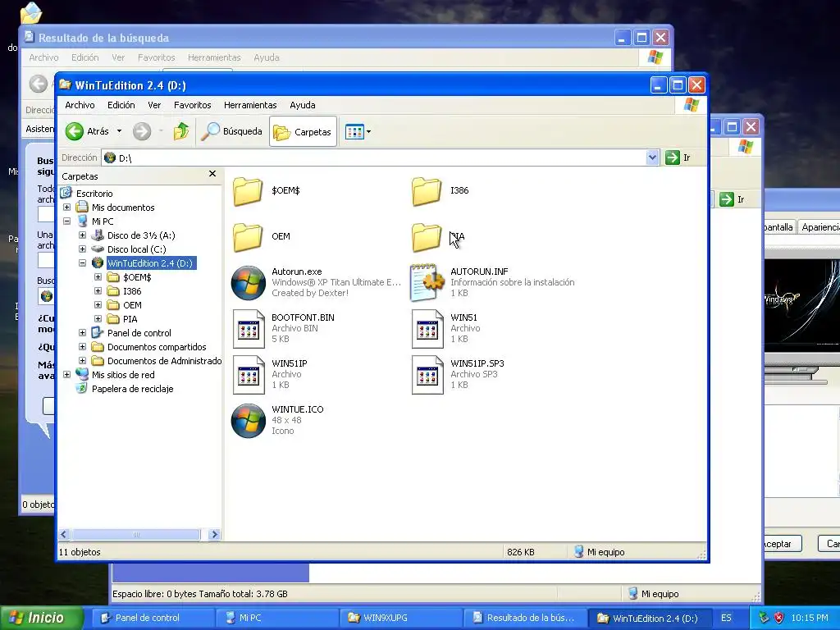The height and width of the screenshot is (630, 840).
Task: Switch to WIN9XUPG taskbar button
Action: coord(401,618)
